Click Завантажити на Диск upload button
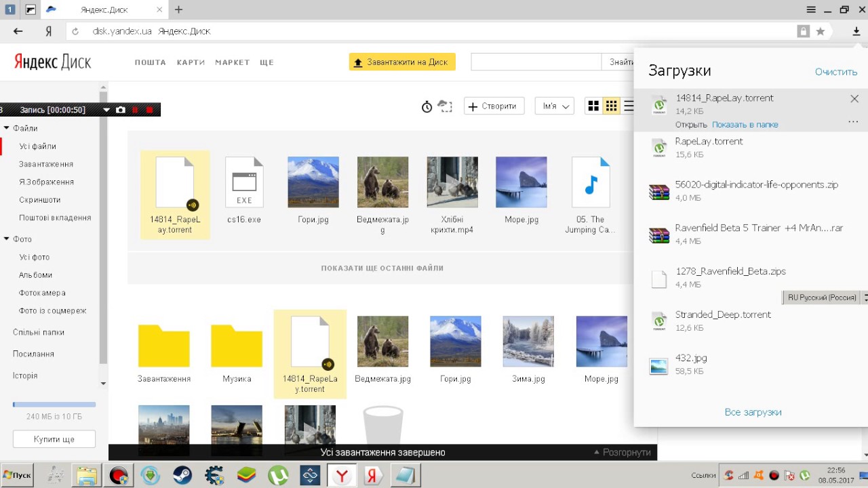The width and height of the screenshot is (868, 488). tap(402, 62)
